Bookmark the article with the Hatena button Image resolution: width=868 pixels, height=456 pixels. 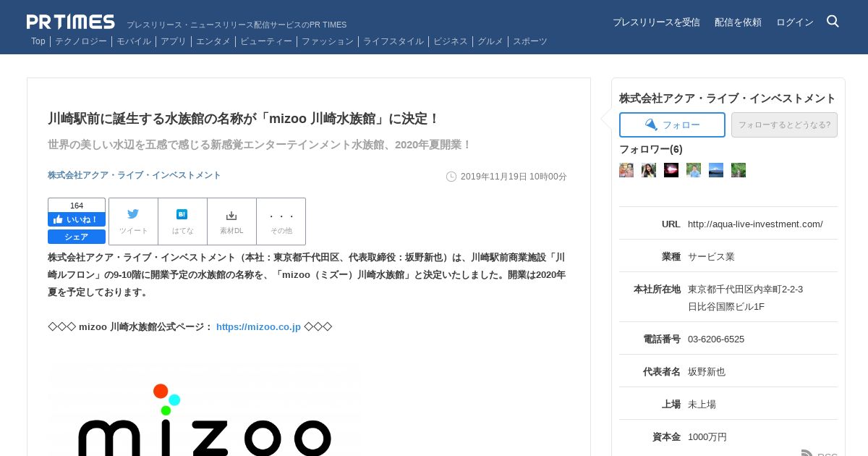182,221
